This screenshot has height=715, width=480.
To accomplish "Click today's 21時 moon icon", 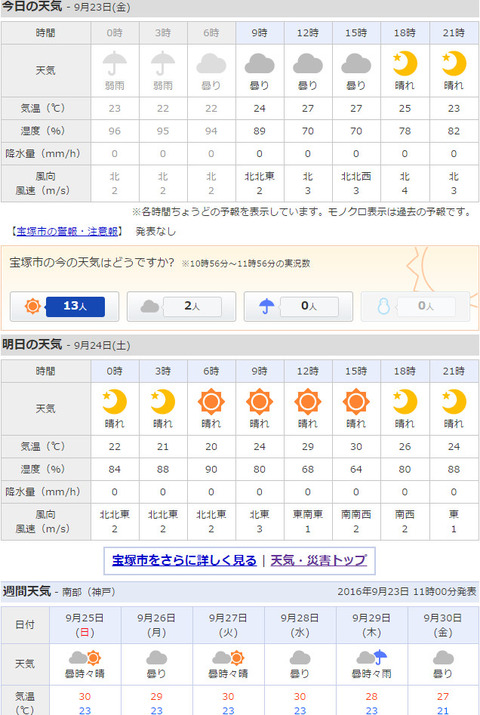I will (x=454, y=63).
